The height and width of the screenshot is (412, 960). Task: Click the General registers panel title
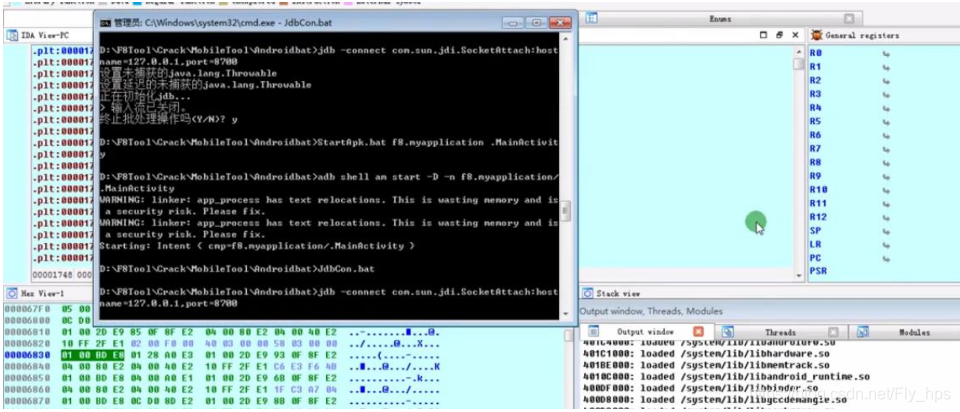pyautogui.click(x=863, y=36)
